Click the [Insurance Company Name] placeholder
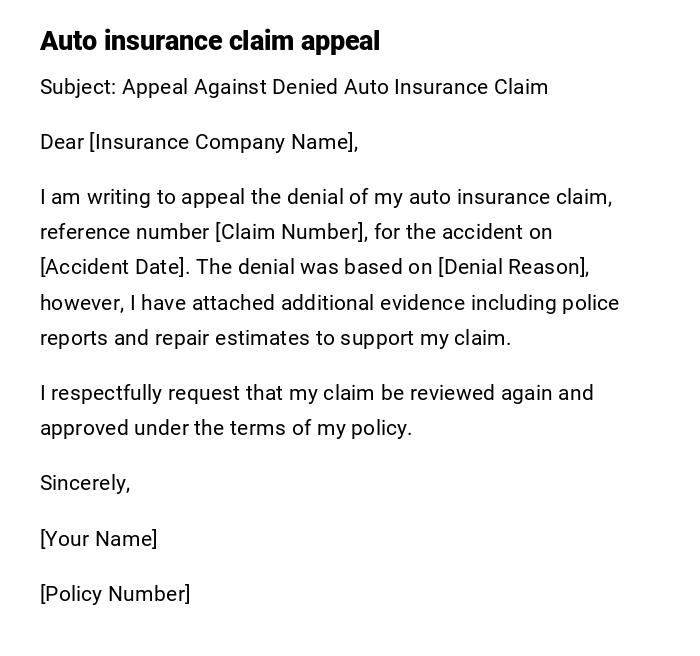This screenshot has width=700, height=656. coord(222,142)
